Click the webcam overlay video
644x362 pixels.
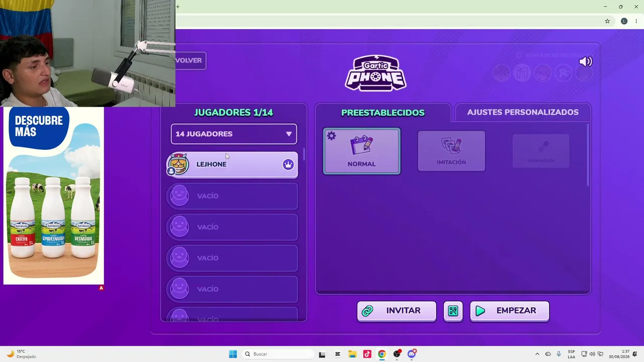[88, 53]
